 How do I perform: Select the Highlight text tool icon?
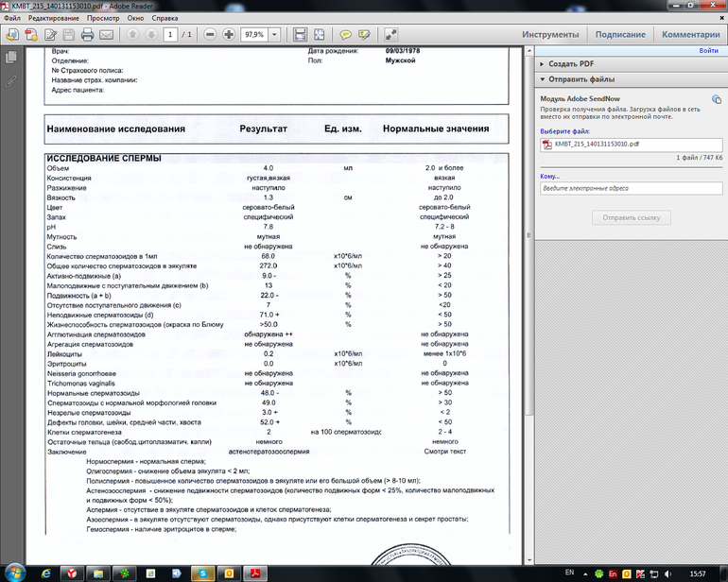[364, 35]
